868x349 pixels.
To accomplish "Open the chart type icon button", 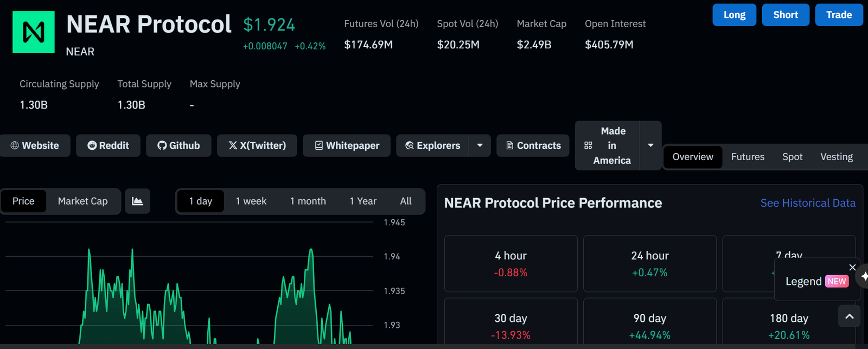I will click(x=138, y=201).
